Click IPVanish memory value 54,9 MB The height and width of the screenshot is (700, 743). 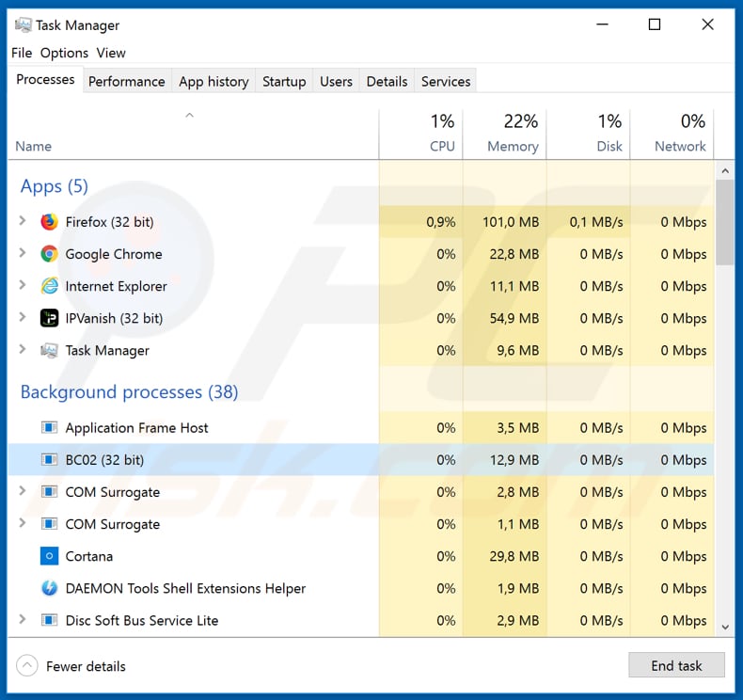tap(514, 318)
